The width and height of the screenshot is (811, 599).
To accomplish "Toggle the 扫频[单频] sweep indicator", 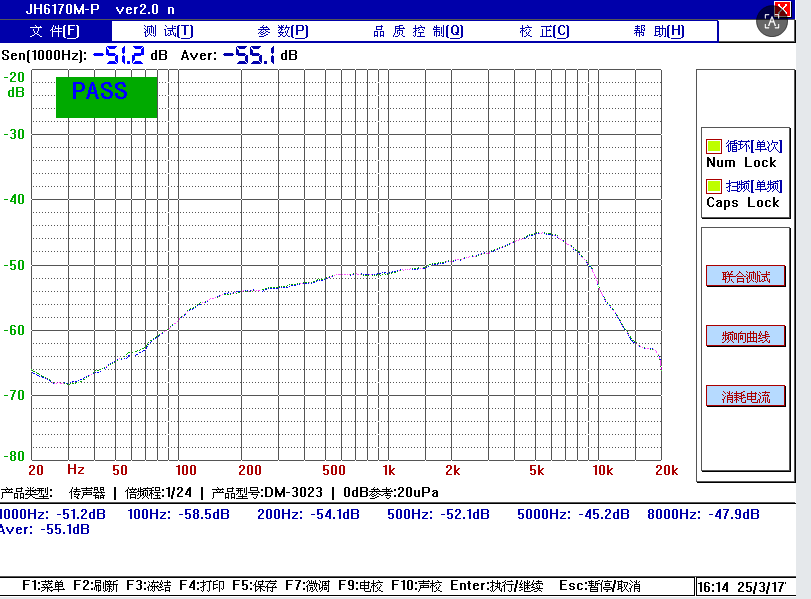I will (x=714, y=186).
